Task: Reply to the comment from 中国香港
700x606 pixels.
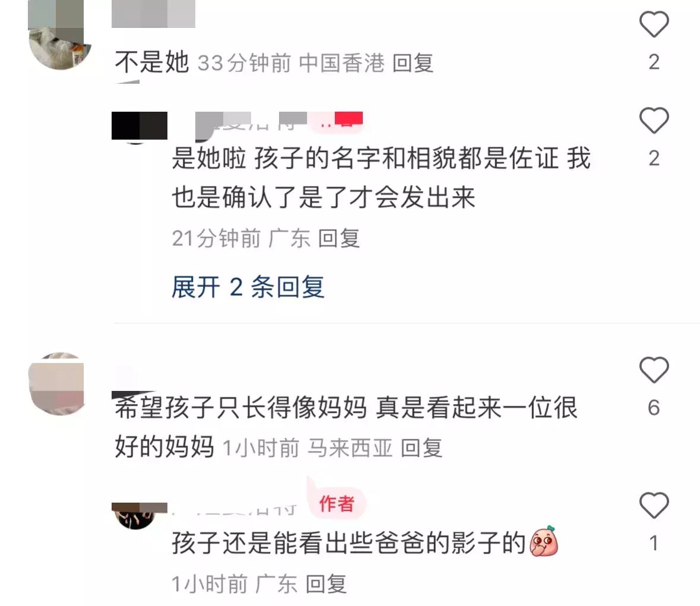Action: tap(413, 62)
